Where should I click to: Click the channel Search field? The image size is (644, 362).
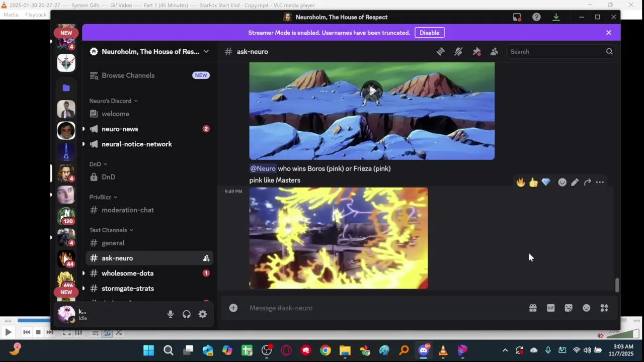561,51
